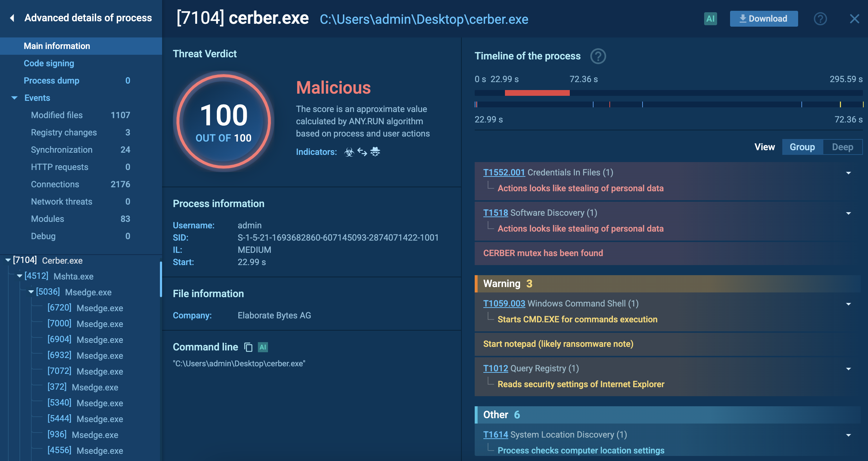The height and width of the screenshot is (461, 868).
Task: Collapse the Events section
Action: click(14, 98)
